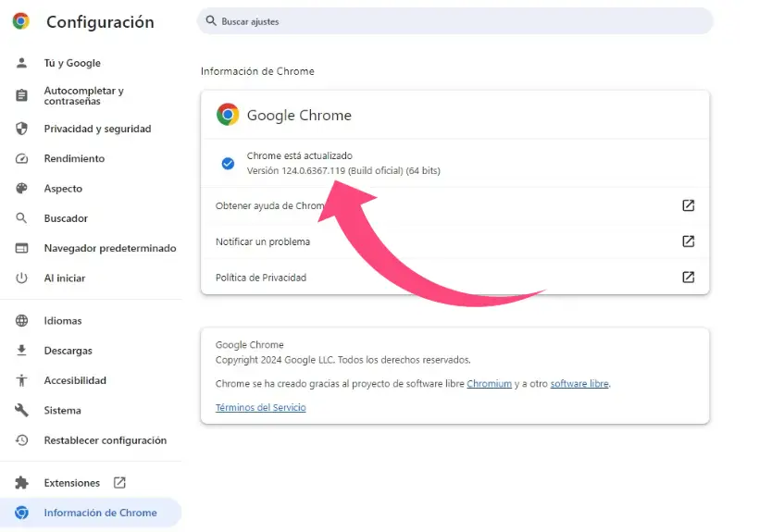The height and width of the screenshot is (532, 759).
Task: Click the Copyright 2024 Google LLC text
Action: pos(342,360)
